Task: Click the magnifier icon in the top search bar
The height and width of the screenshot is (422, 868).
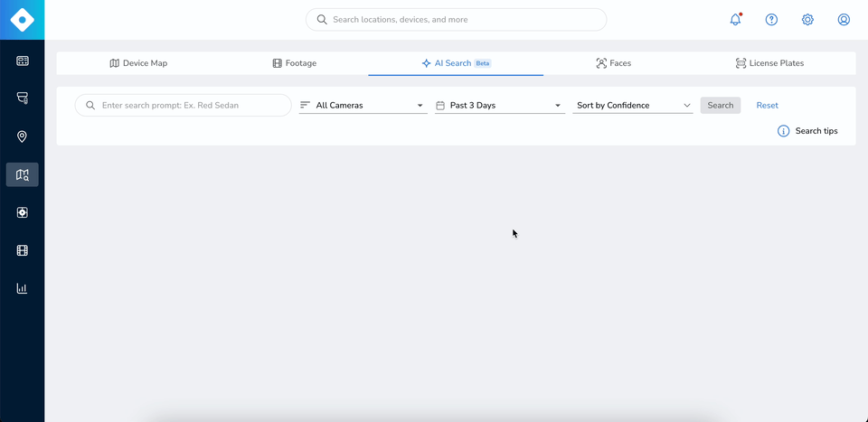Action: point(322,19)
